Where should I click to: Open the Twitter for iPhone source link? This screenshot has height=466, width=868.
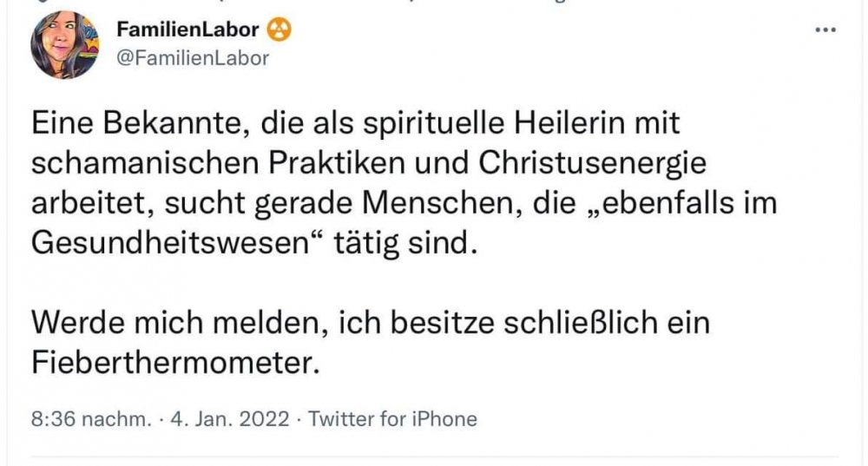click(x=393, y=418)
